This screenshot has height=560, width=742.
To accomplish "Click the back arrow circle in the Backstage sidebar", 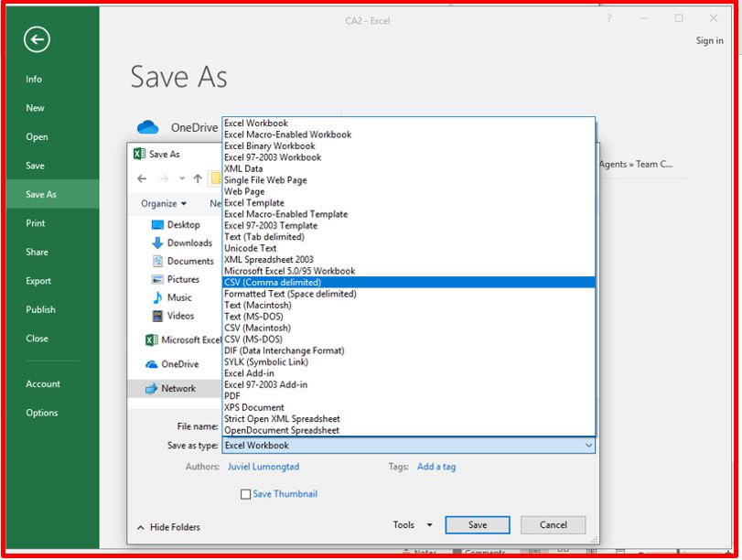I will pyautogui.click(x=37, y=39).
